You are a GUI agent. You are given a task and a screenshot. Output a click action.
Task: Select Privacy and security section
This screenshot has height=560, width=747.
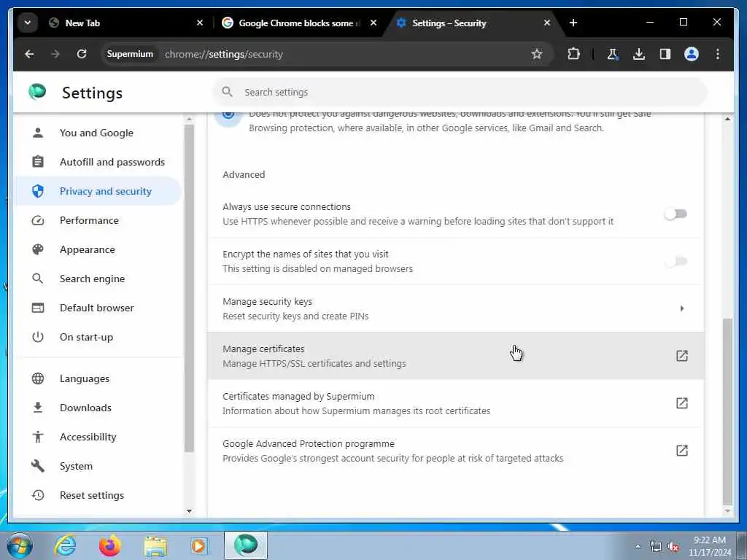pos(97,191)
